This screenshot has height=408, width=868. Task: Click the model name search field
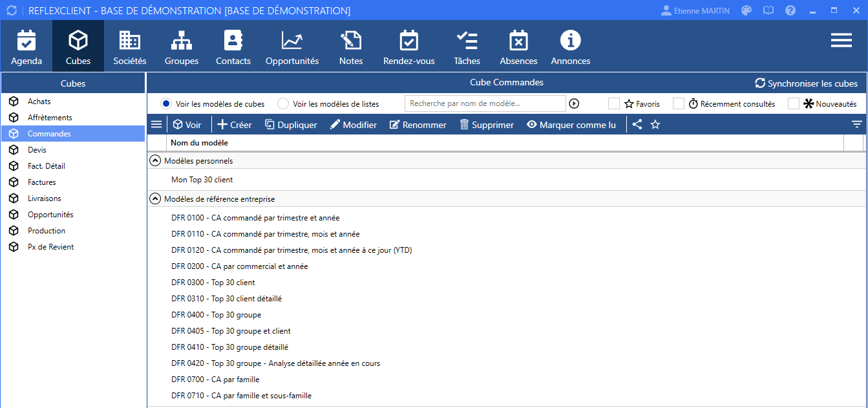[x=485, y=103]
